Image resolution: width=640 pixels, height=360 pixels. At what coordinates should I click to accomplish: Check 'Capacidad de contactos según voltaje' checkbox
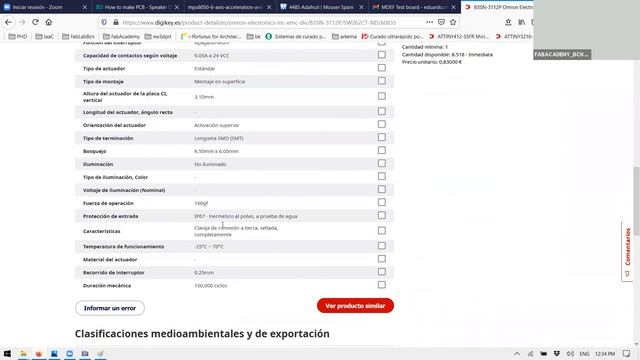(382, 55)
